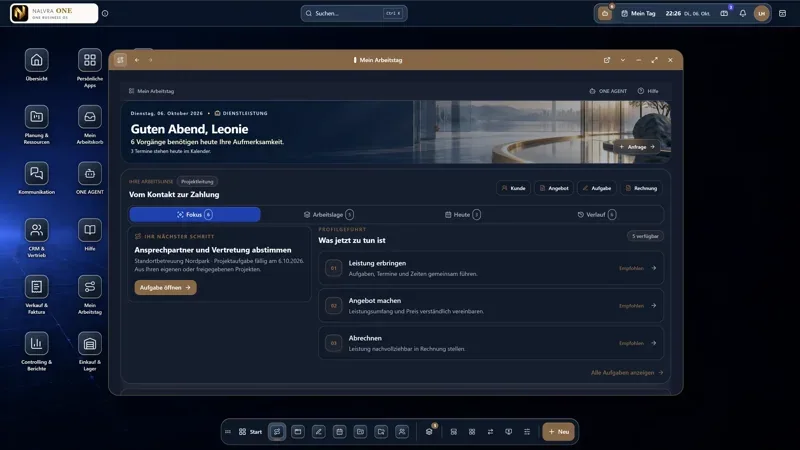Click the Kunde quick action button
The width and height of the screenshot is (800, 450).
click(x=513, y=188)
